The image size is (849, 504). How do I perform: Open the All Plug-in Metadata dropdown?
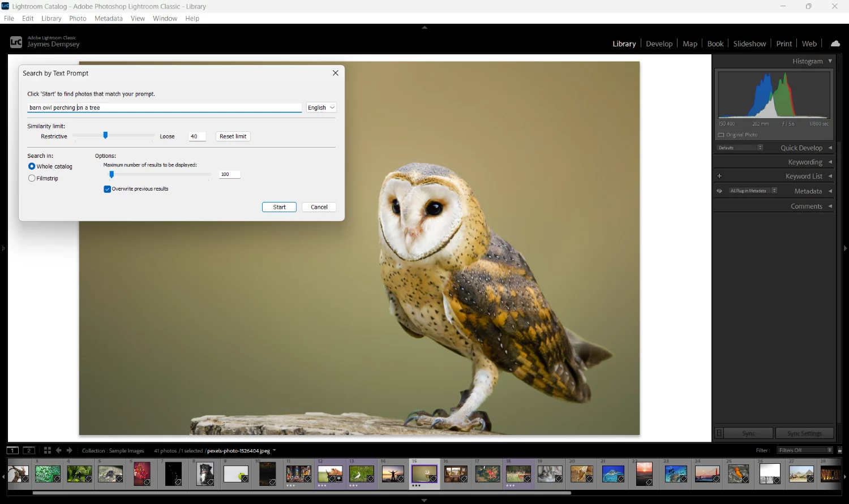775,191
